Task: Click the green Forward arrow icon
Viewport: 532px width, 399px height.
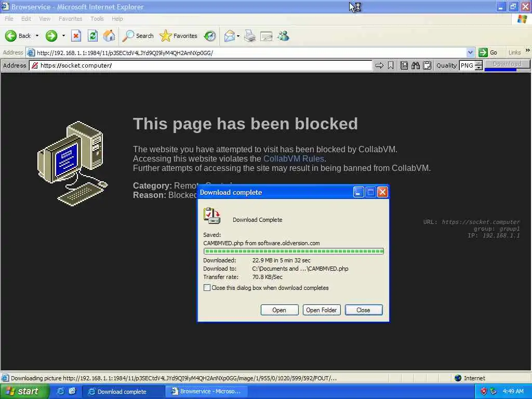Action: pyautogui.click(x=51, y=36)
